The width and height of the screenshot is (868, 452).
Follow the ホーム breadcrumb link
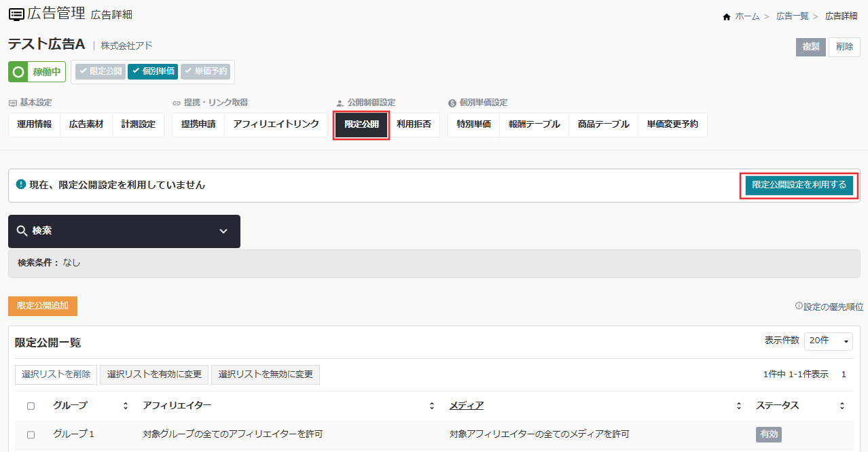click(747, 16)
